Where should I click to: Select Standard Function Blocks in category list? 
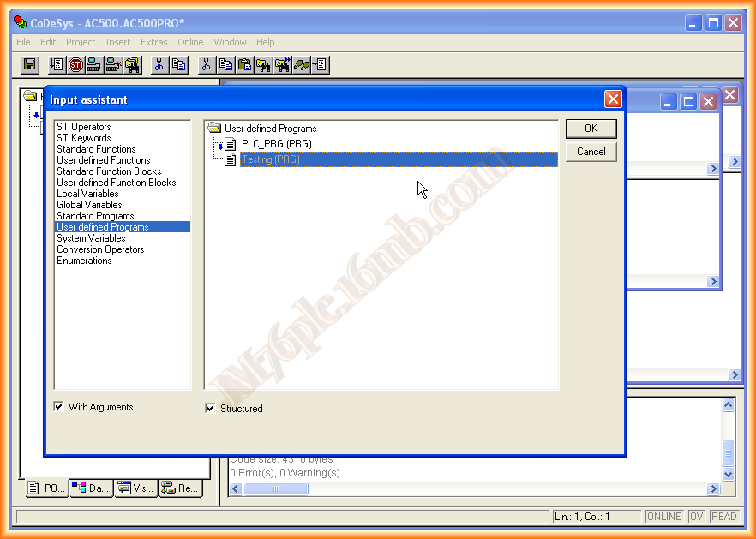tap(109, 171)
